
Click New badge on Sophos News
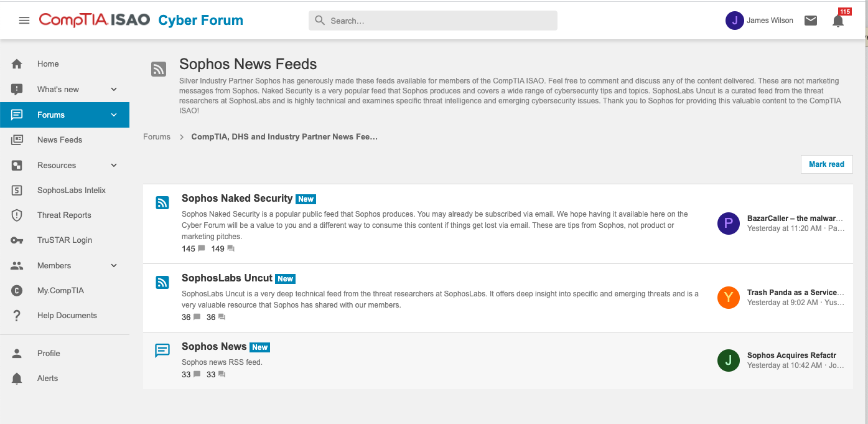tap(260, 347)
